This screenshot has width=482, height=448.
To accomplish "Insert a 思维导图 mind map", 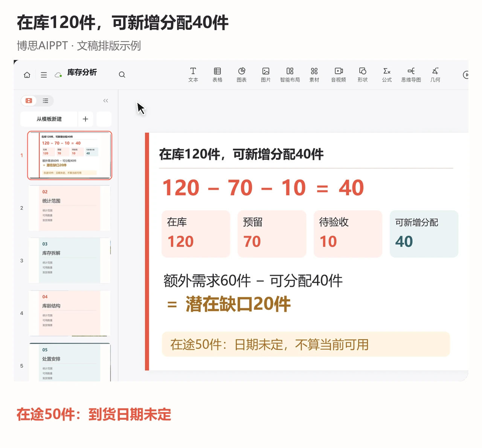I will point(411,75).
